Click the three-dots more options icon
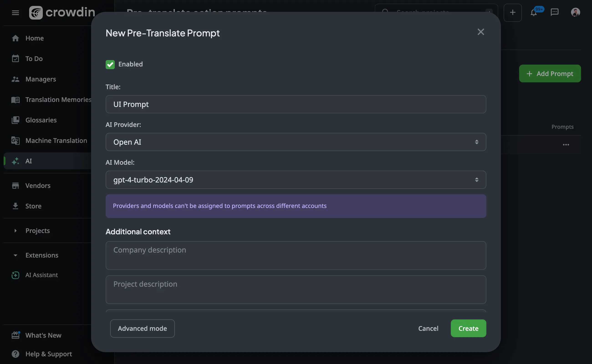The height and width of the screenshot is (364, 592). pyautogui.click(x=566, y=145)
